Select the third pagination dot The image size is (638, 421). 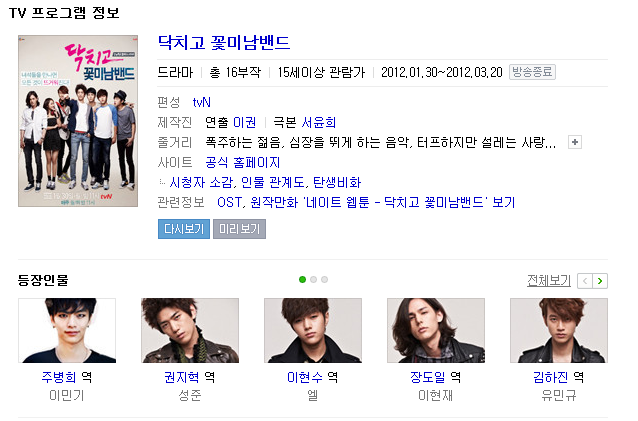[x=324, y=279]
